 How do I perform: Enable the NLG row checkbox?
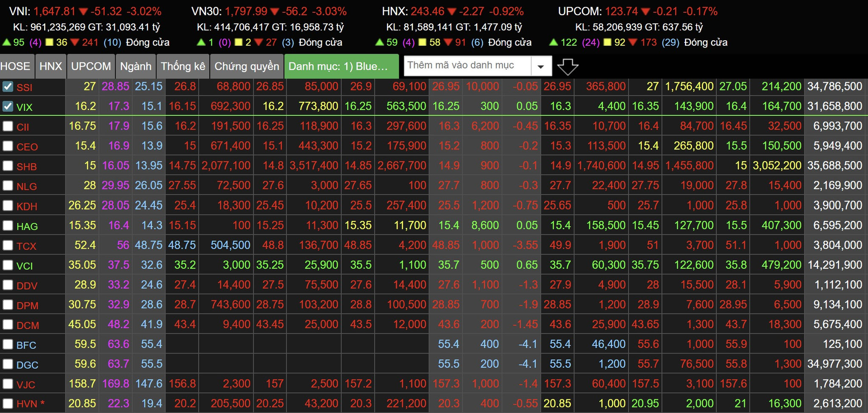click(x=8, y=186)
